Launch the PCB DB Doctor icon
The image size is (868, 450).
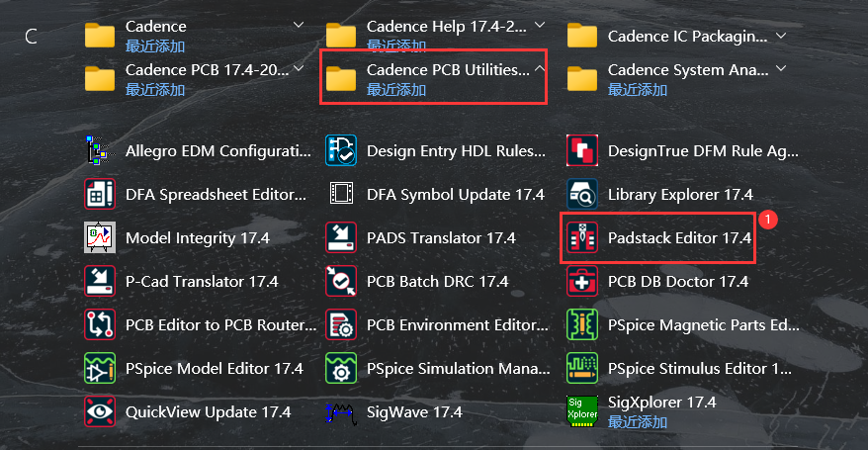(x=582, y=281)
